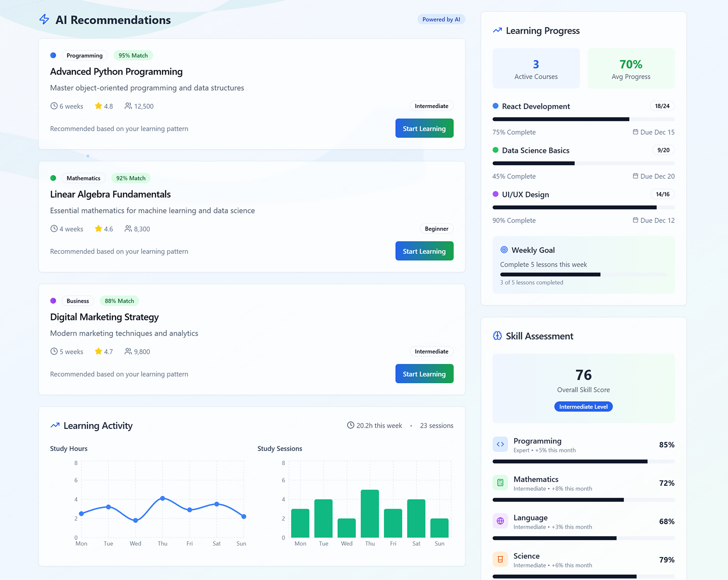This screenshot has height=580, width=728.
Task: Click the code brackets Programming skill icon
Action: [500, 444]
